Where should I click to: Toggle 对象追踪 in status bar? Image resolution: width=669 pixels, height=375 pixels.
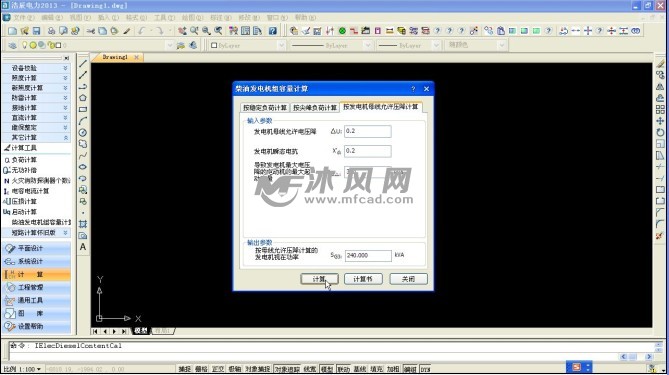[x=287, y=369]
